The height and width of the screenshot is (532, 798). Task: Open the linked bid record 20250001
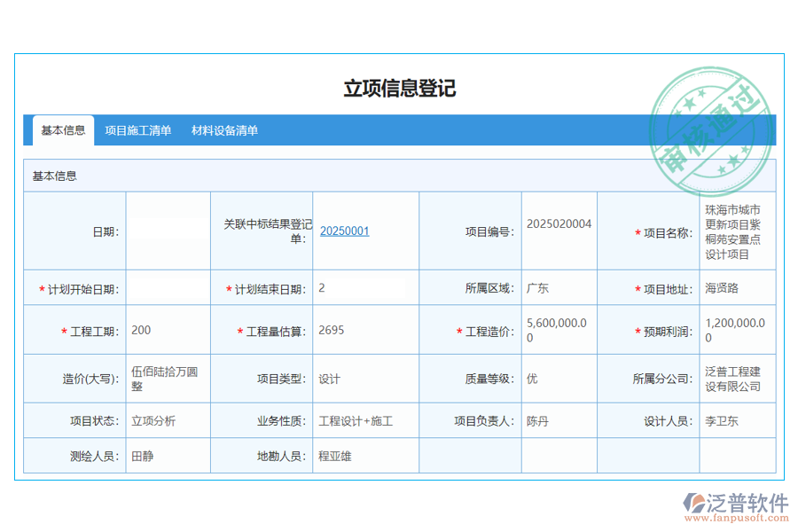tap(345, 231)
